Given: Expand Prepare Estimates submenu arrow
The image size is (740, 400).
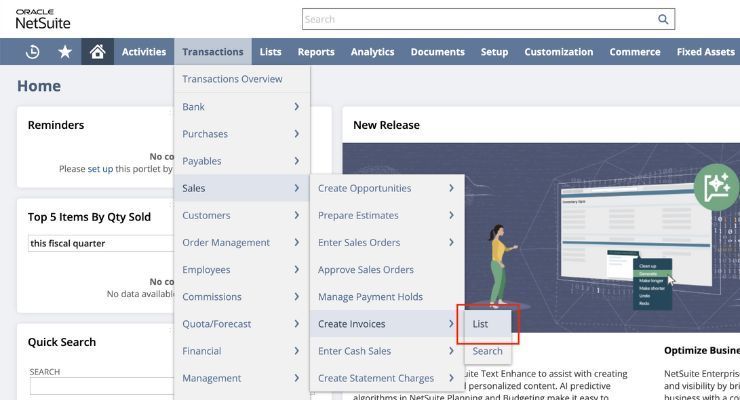Looking at the screenshot, I should tap(451, 215).
